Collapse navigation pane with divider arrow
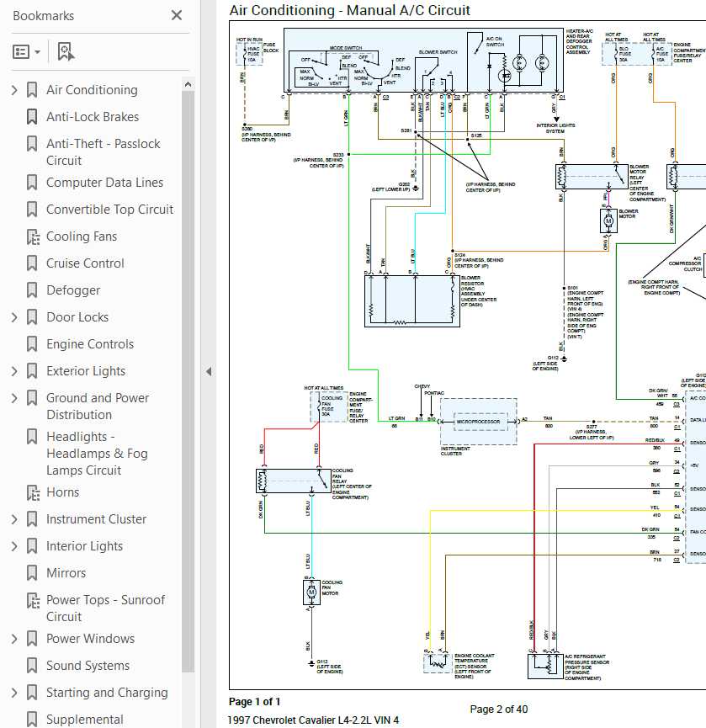706x728 pixels. [x=209, y=371]
